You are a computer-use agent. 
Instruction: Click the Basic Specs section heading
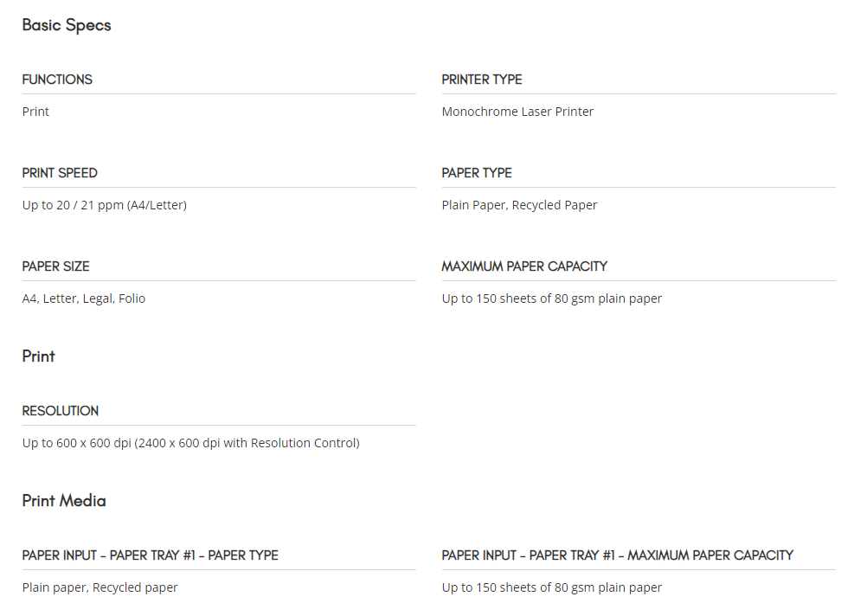(x=67, y=25)
